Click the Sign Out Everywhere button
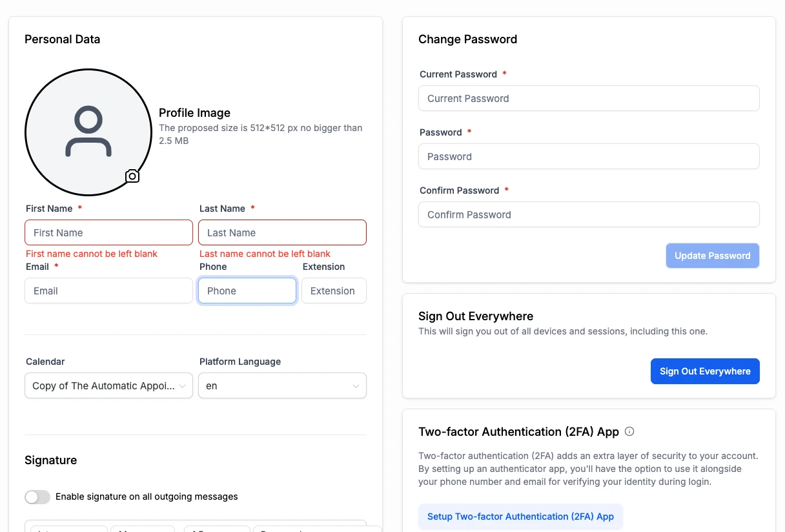 (x=705, y=371)
